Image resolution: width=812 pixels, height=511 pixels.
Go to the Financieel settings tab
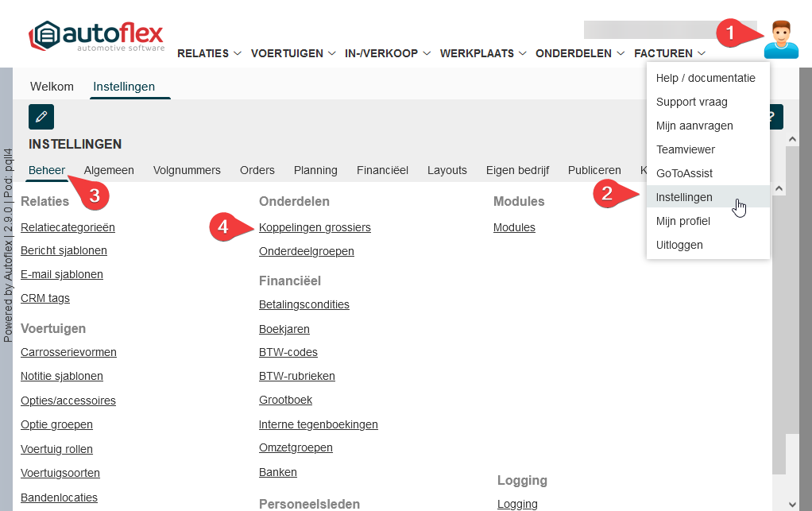pyautogui.click(x=382, y=170)
